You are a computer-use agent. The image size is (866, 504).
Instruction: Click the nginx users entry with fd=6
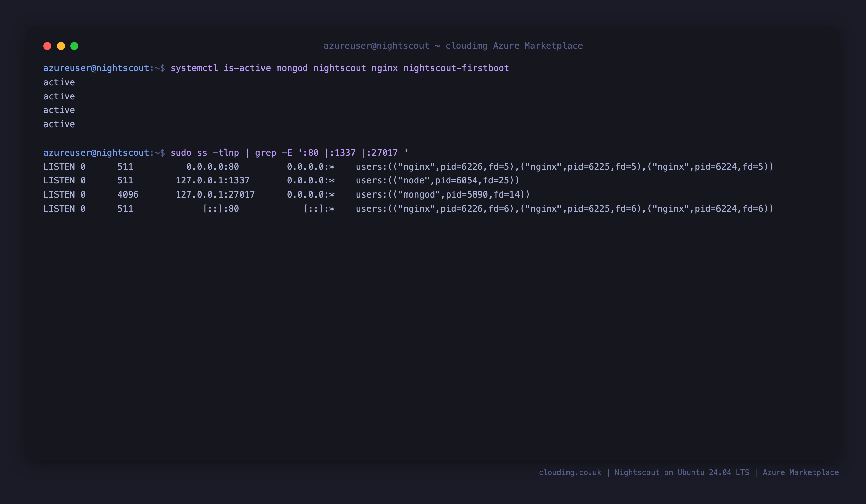click(x=564, y=209)
